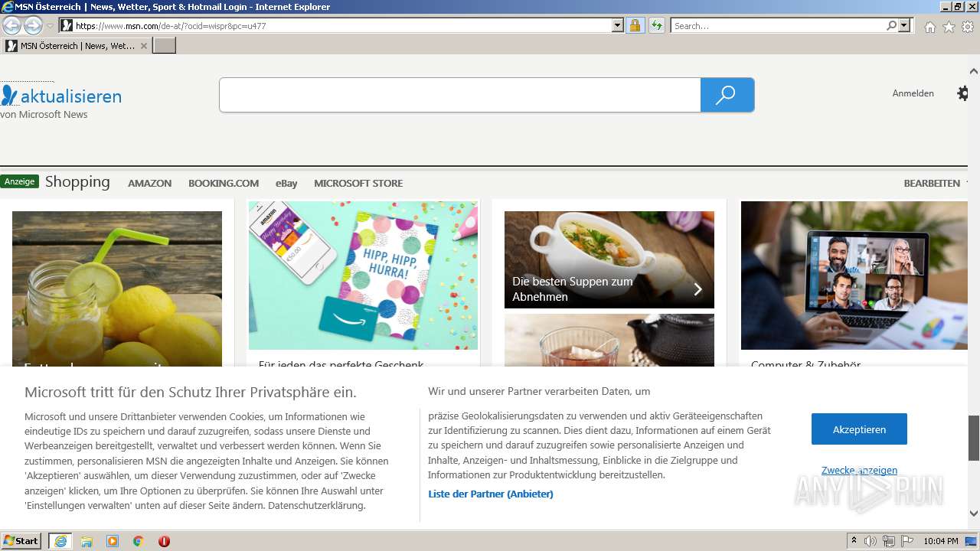Expand the address bar autocomplete dropdown
This screenshot has width=980, height=551.
click(618, 26)
